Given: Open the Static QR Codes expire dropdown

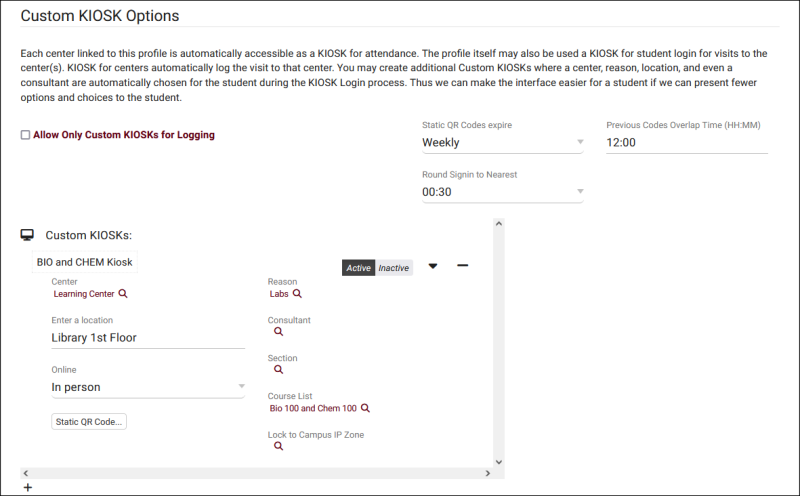Looking at the screenshot, I should pos(502,143).
